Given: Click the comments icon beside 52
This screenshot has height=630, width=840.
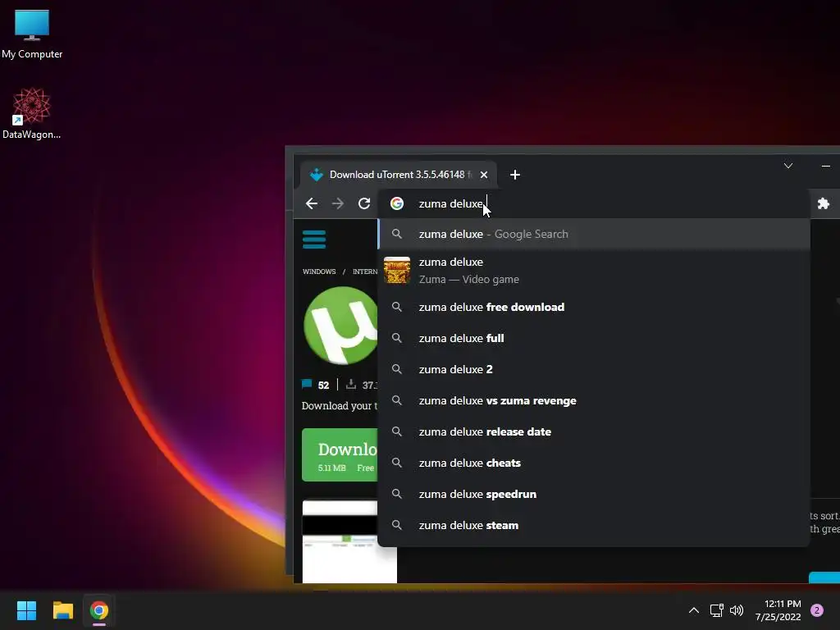Looking at the screenshot, I should (307, 384).
